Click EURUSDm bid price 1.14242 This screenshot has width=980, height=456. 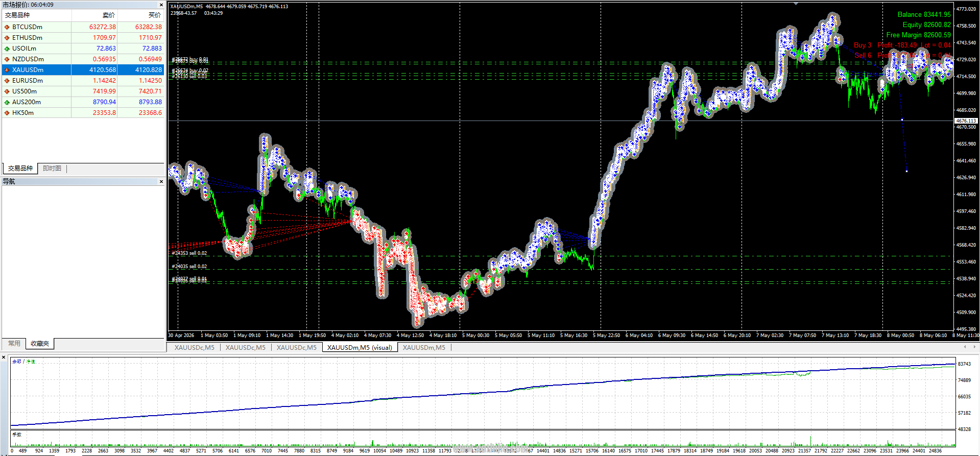coord(104,81)
